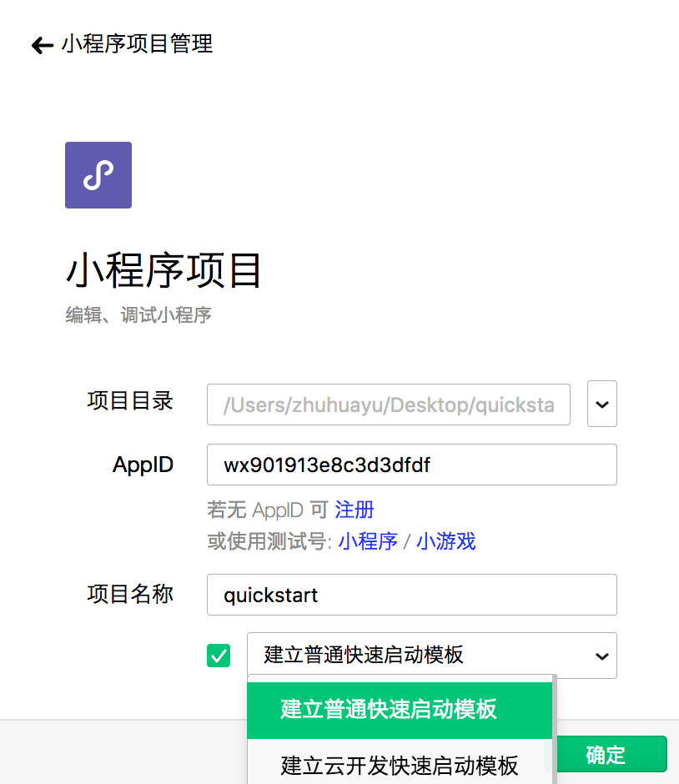Click into the AppID input field
The image size is (679, 784).
pyautogui.click(x=411, y=465)
